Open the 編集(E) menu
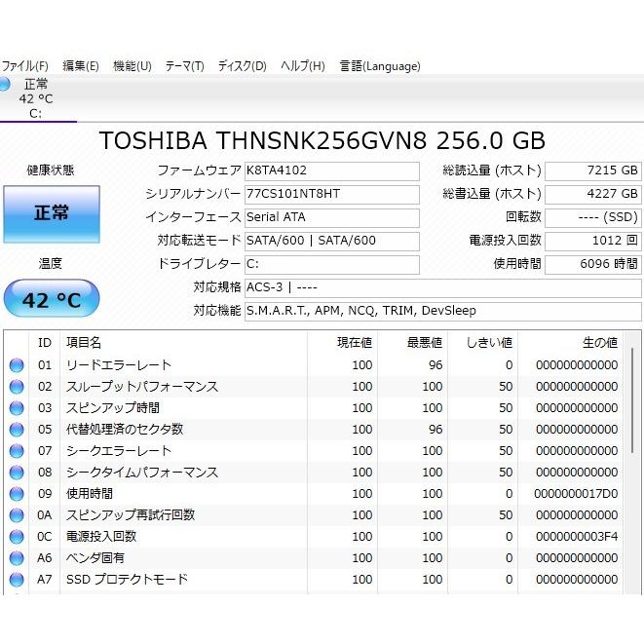The image size is (644, 644). point(81,65)
